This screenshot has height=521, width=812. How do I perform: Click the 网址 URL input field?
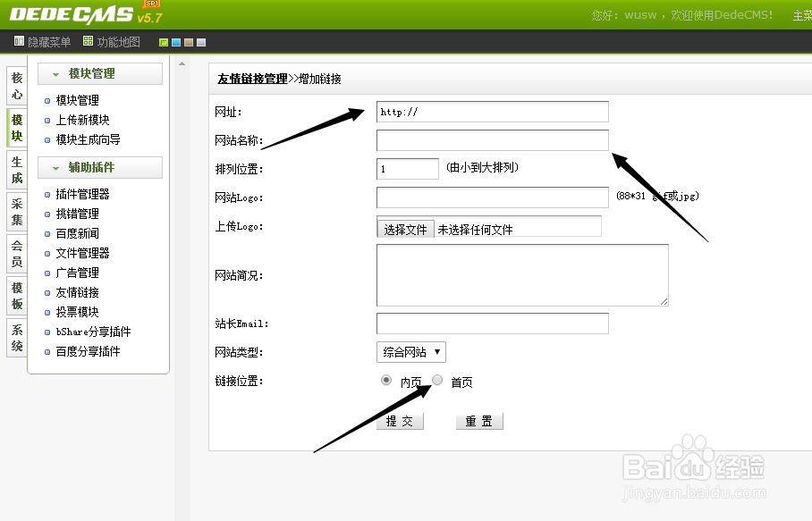tap(492, 112)
